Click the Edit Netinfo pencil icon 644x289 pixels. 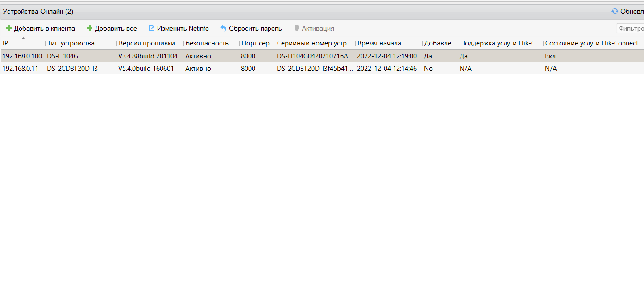[151, 28]
